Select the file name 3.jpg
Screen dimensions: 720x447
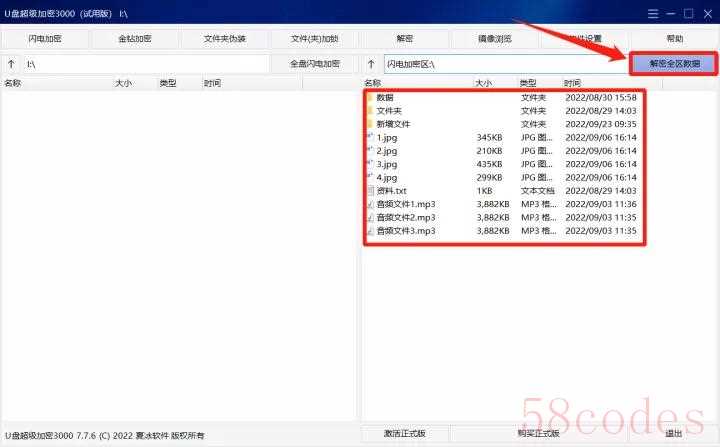pos(387,164)
